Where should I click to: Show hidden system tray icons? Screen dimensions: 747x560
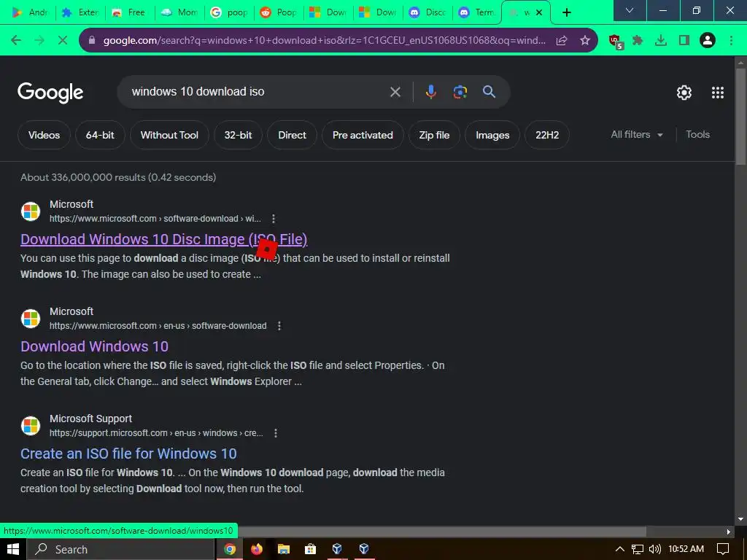tap(620, 549)
